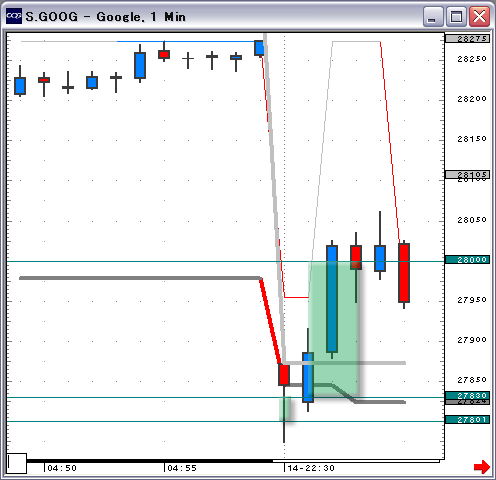Click the 27900 price scale value
Screen dimensions: 496x480
472,340
